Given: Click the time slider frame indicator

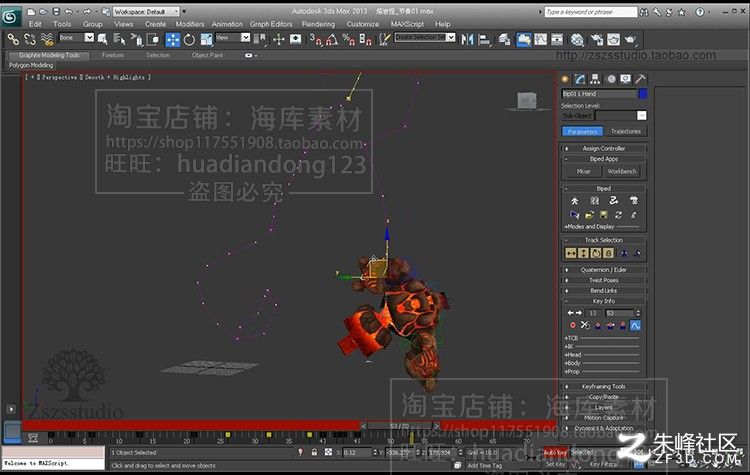Looking at the screenshot, I should tap(399, 426).
